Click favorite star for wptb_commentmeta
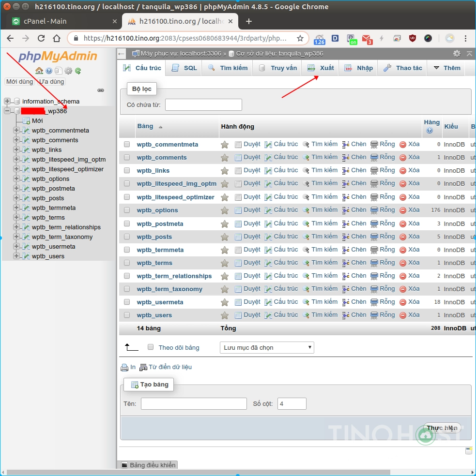 (225, 145)
